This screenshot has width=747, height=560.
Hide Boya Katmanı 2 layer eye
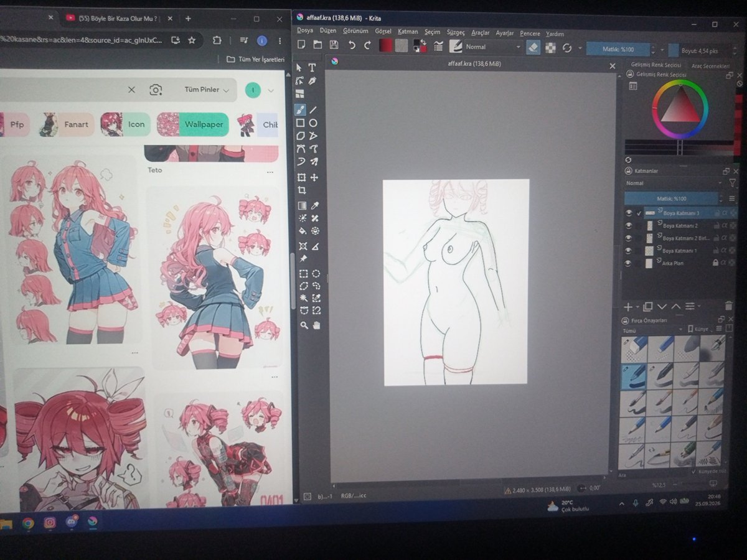[629, 226]
